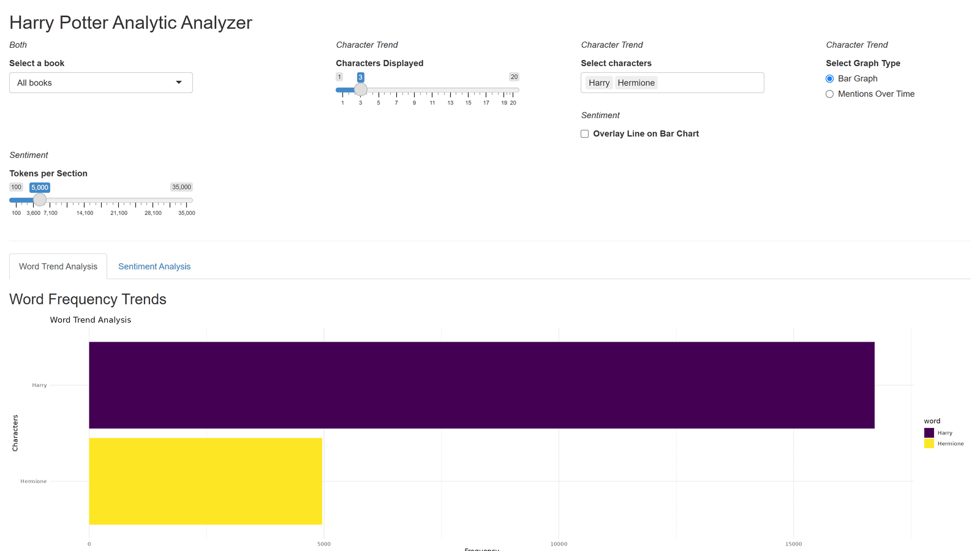This screenshot has width=980, height=551.
Task: Select the Bar Graph radio option
Action: click(829, 78)
